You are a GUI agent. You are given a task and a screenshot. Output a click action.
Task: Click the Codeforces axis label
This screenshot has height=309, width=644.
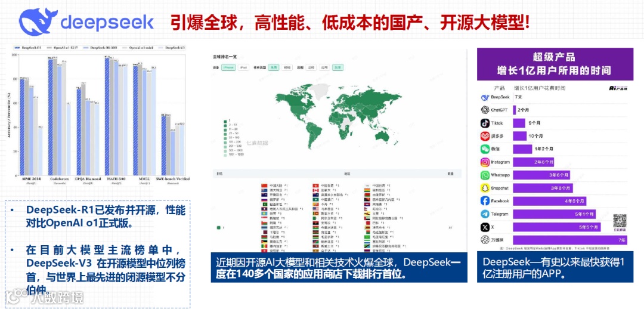[60, 179]
